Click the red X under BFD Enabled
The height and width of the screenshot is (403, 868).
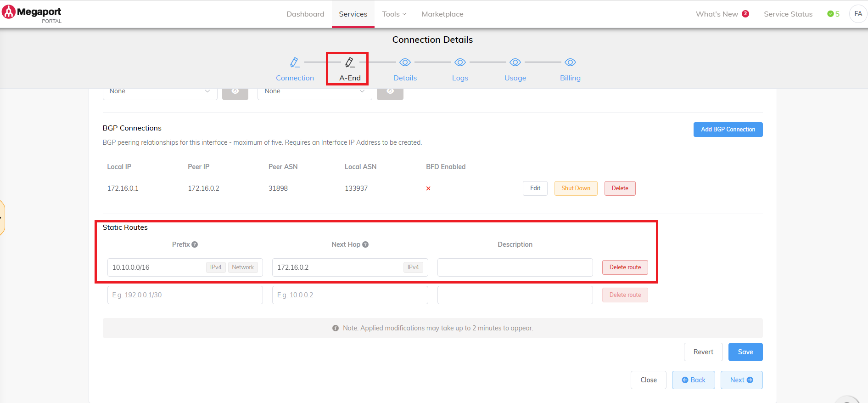pyautogui.click(x=428, y=188)
